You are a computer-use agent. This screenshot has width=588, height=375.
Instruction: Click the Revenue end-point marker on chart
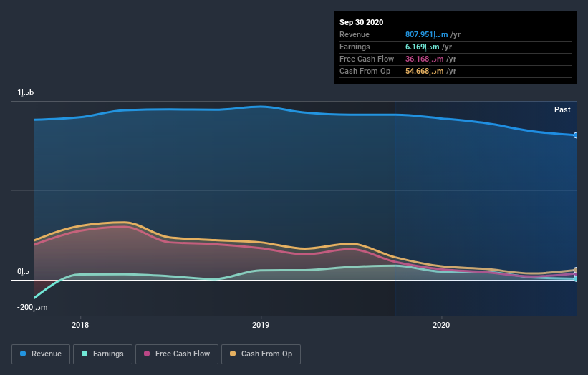576,135
